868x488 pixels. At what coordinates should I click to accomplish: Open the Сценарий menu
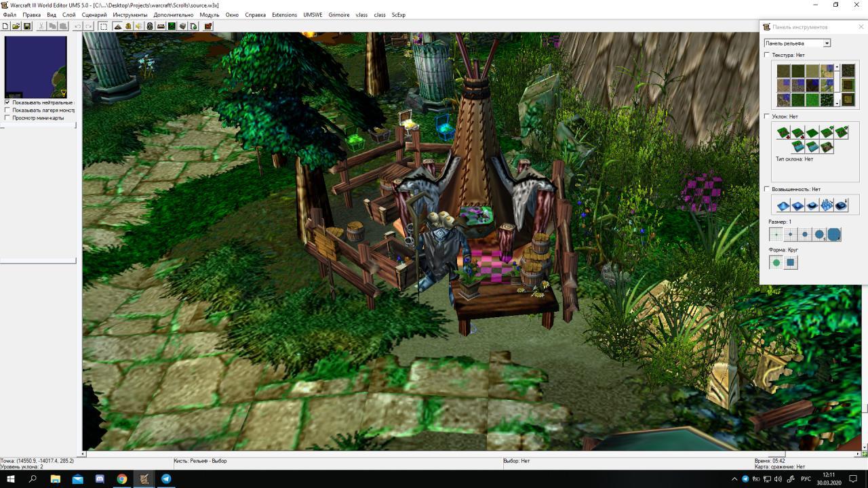pos(94,15)
